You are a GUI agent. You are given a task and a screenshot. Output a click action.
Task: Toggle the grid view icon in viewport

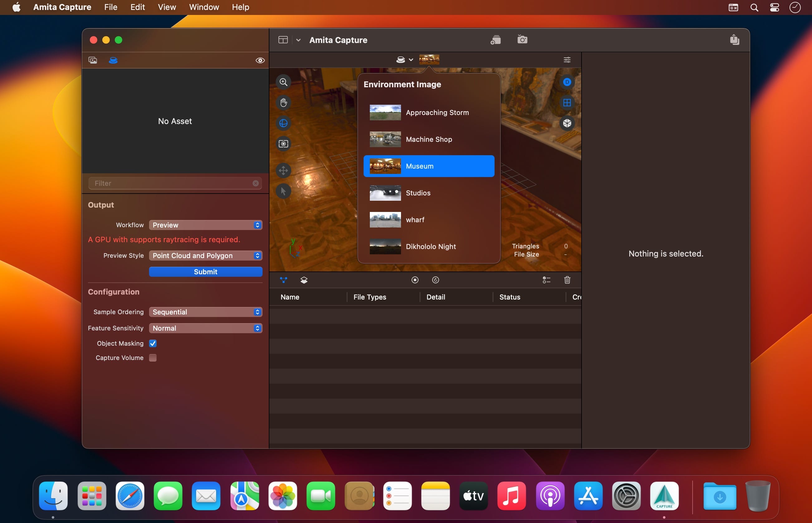click(567, 103)
